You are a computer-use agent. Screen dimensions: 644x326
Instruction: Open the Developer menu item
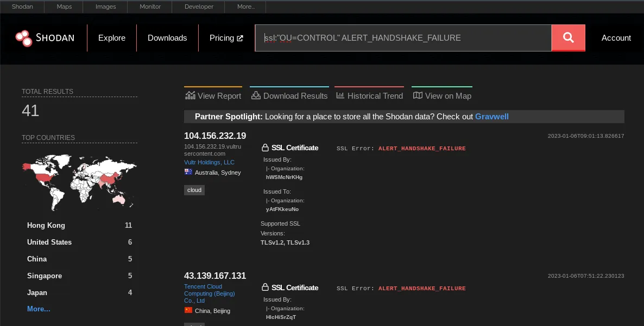(198, 7)
